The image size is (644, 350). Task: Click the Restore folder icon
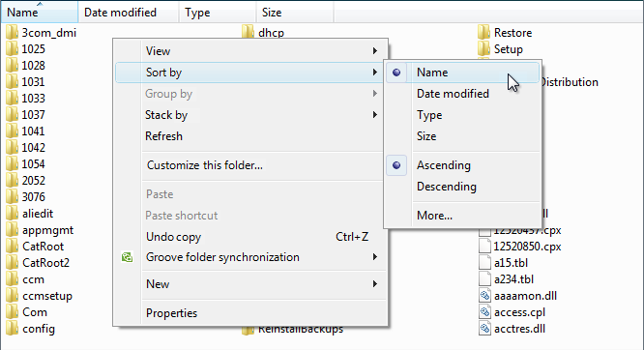click(x=484, y=33)
